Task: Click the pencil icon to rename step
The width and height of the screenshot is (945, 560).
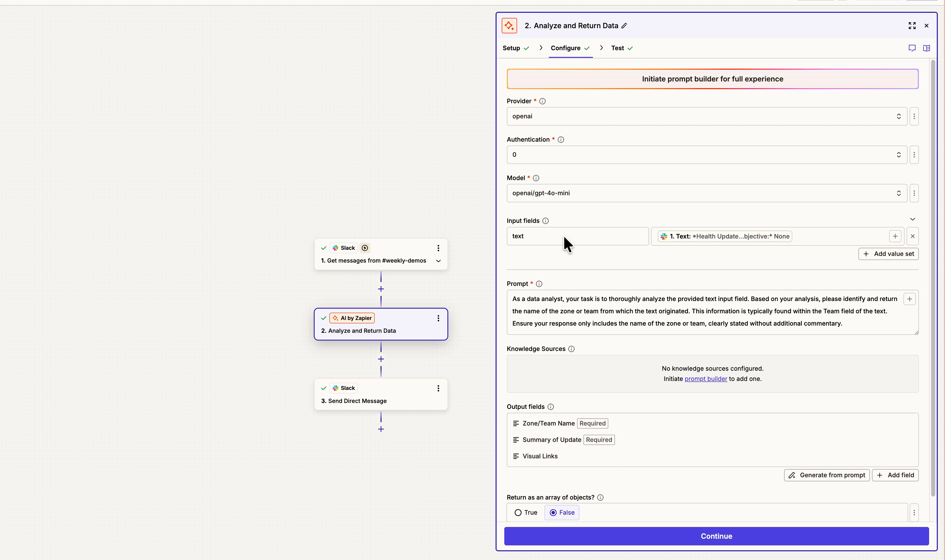Action: 624,26
